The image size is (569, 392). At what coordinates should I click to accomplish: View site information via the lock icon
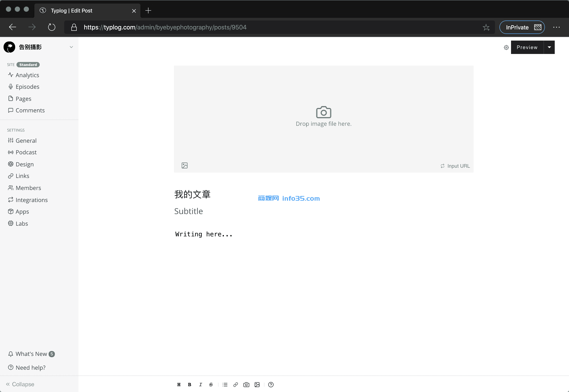click(x=74, y=27)
